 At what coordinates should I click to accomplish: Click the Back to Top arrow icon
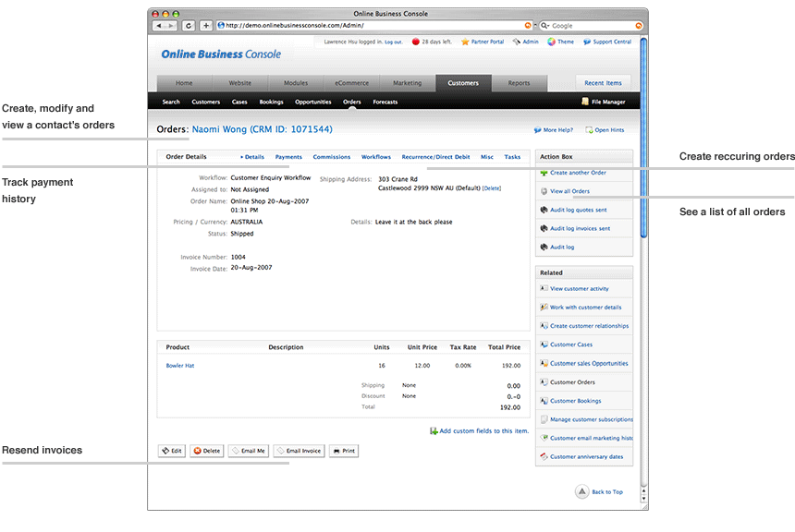[x=581, y=491]
